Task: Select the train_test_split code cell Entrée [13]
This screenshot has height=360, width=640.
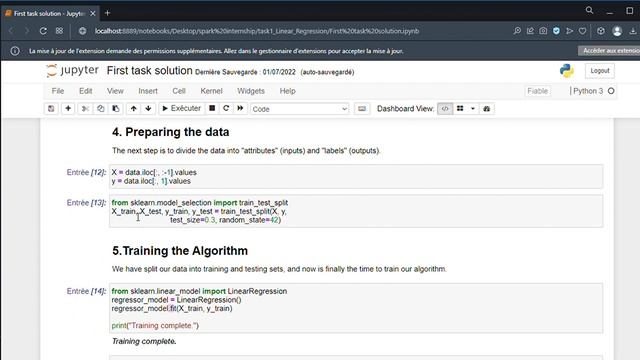Action: coord(356,211)
